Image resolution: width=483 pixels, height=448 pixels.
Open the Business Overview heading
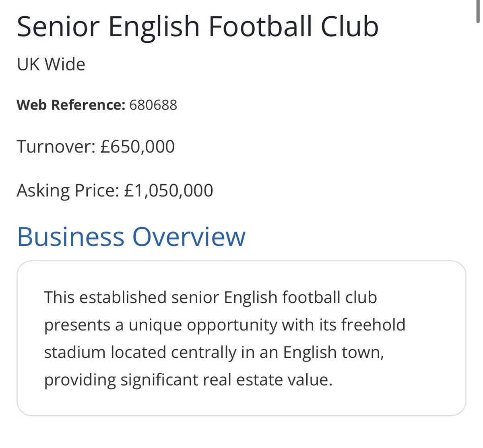(x=131, y=237)
